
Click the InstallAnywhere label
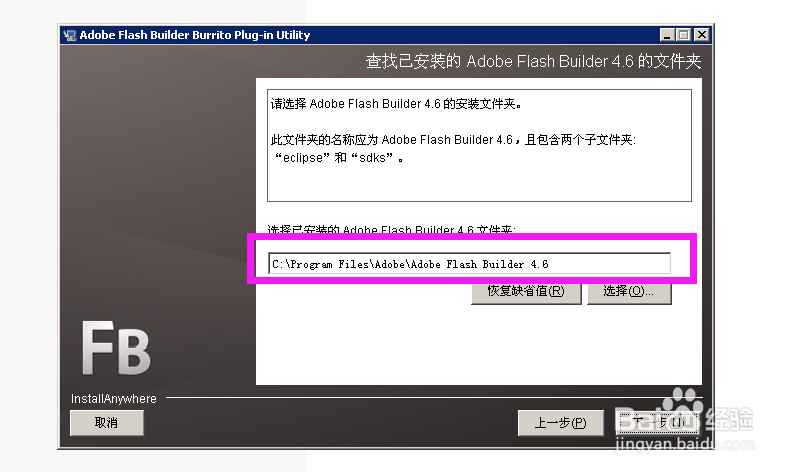(x=113, y=399)
